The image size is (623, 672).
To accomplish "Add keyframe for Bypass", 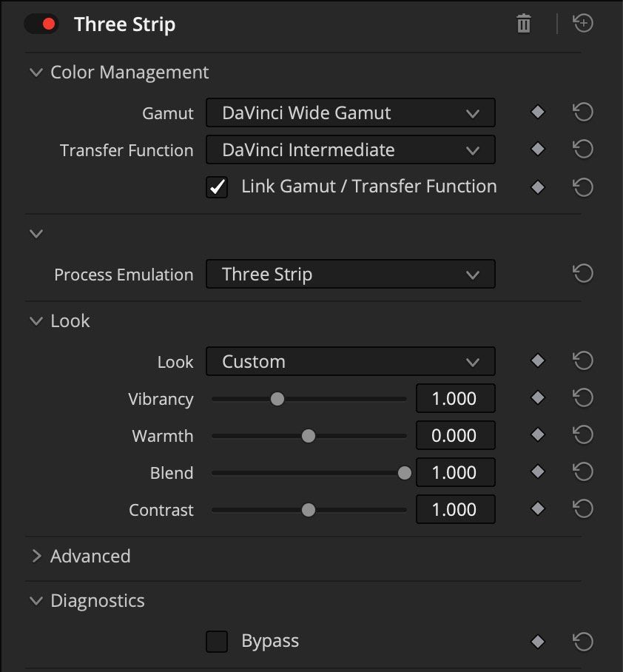I will point(538,642).
